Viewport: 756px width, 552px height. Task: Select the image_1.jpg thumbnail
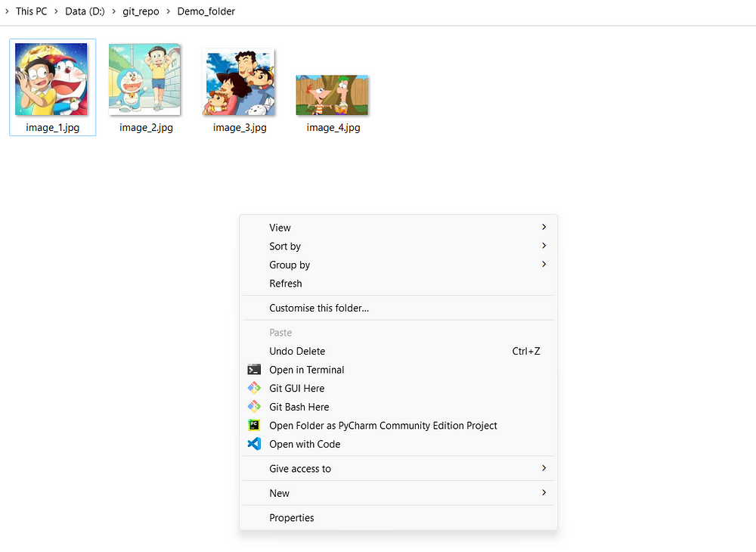click(x=51, y=79)
